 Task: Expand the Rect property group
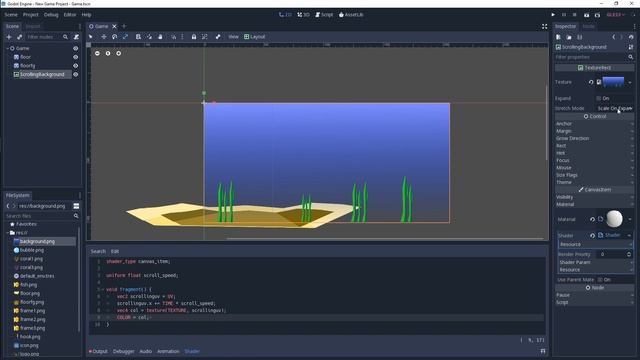point(595,146)
